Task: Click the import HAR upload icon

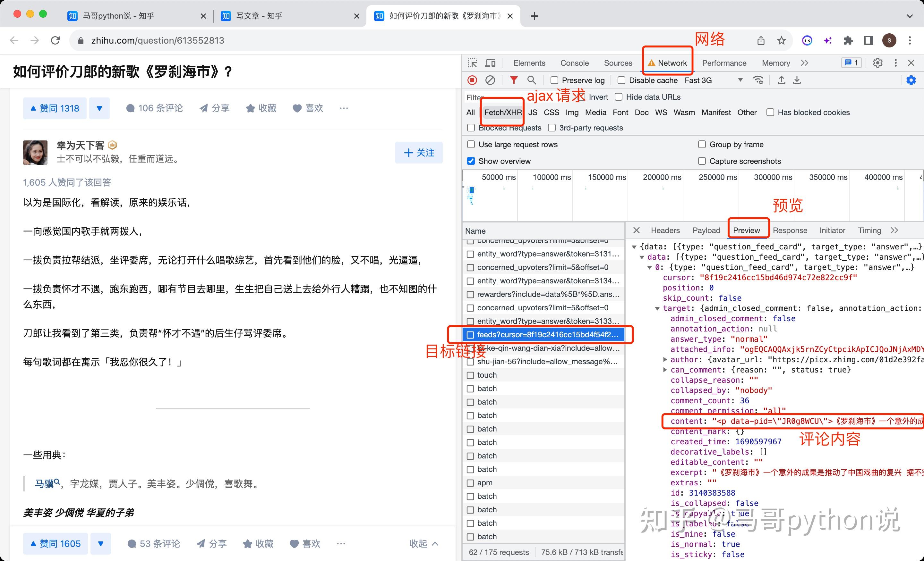Action: [x=781, y=80]
